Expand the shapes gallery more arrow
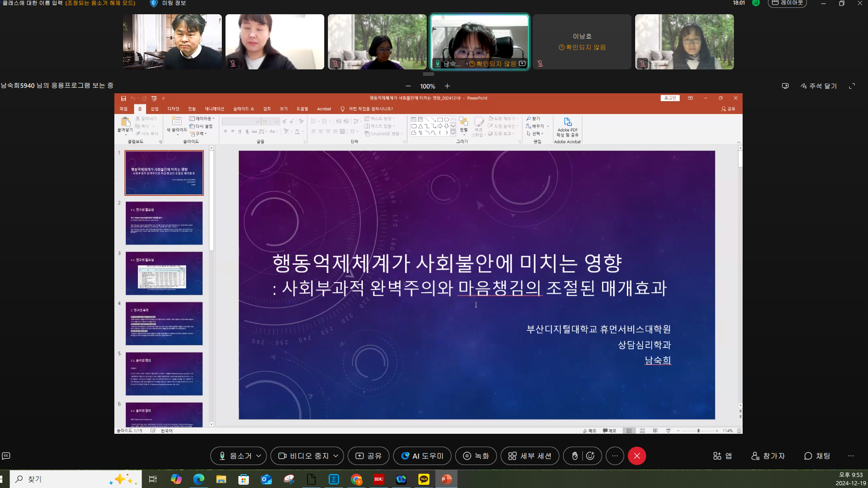The width and height of the screenshot is (868, 488). tap(453, 133)
